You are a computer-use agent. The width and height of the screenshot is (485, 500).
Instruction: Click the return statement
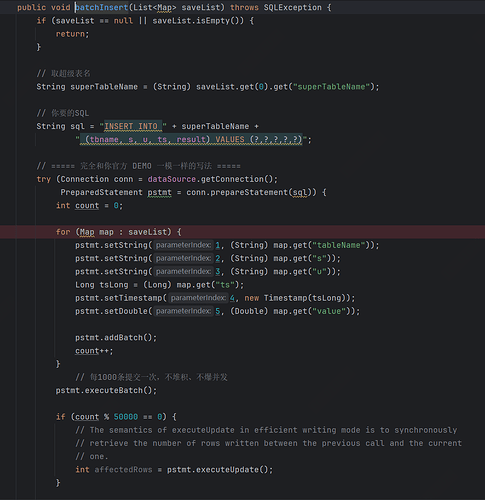(72, 34)
